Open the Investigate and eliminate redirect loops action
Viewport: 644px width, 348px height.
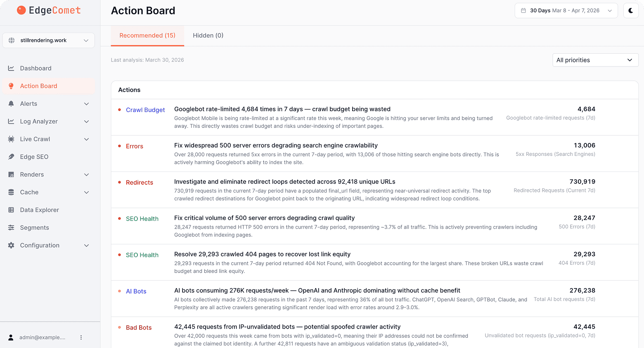coord(285,182)
